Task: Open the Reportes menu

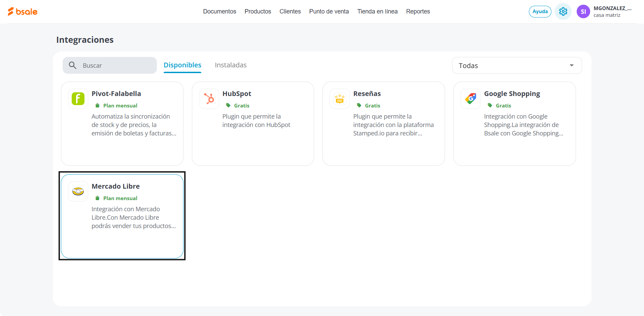Action: tap(418, 11)
